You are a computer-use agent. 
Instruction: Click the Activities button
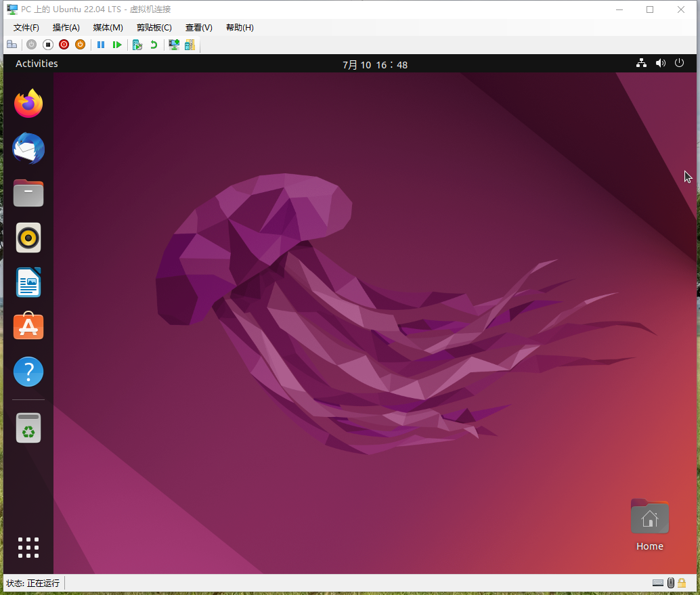[37, 64]
